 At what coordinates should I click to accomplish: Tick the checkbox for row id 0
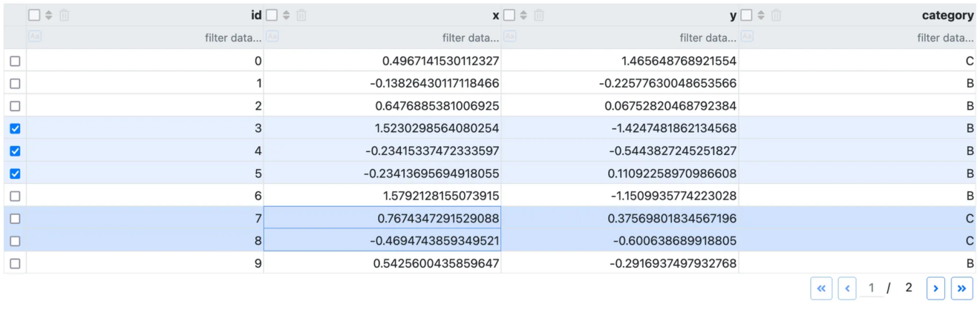(x=15, y=62)
